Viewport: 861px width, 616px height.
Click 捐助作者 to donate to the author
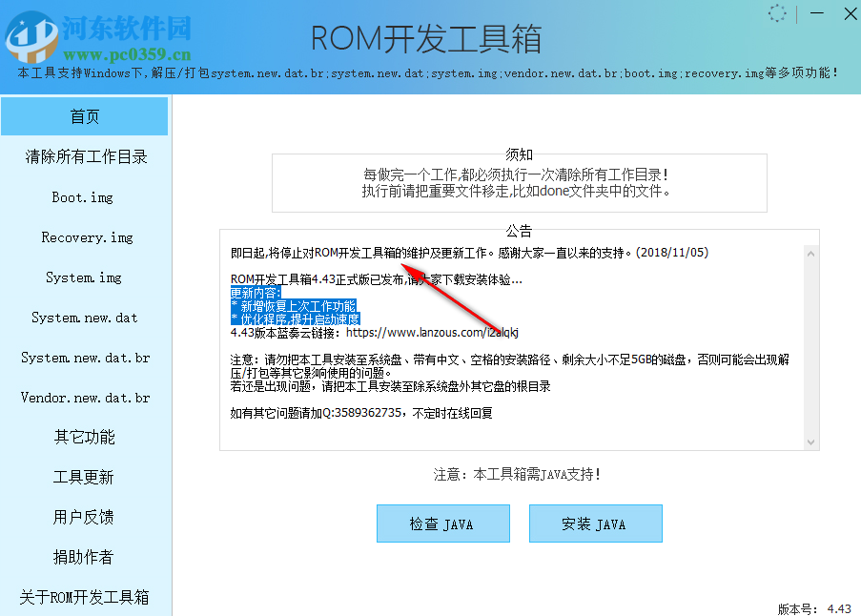84,557
